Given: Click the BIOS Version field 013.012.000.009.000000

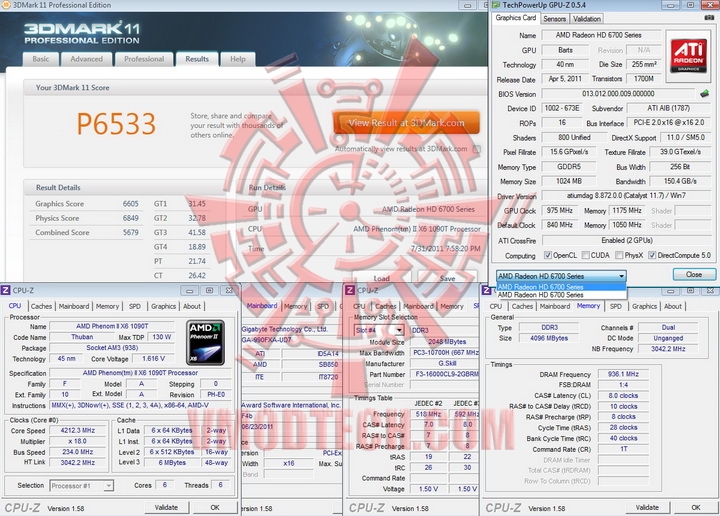Looking at the screenshot, I should 618,94.
